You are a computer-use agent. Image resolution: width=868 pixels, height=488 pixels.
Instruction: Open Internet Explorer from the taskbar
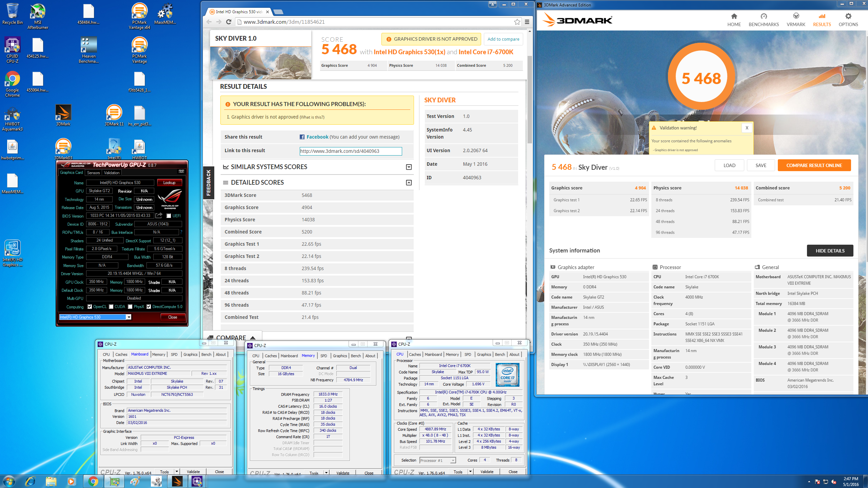click(30, 481)
